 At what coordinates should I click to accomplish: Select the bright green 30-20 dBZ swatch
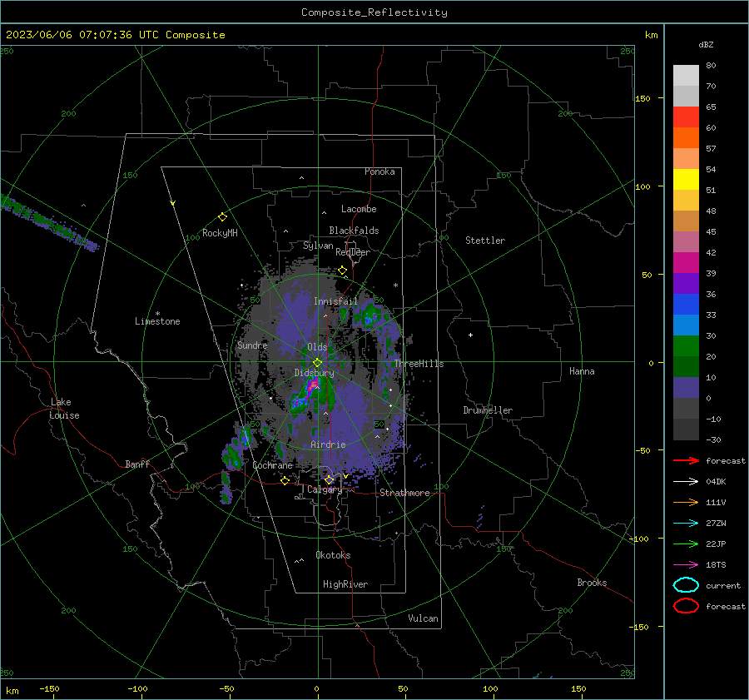(686, 346)
